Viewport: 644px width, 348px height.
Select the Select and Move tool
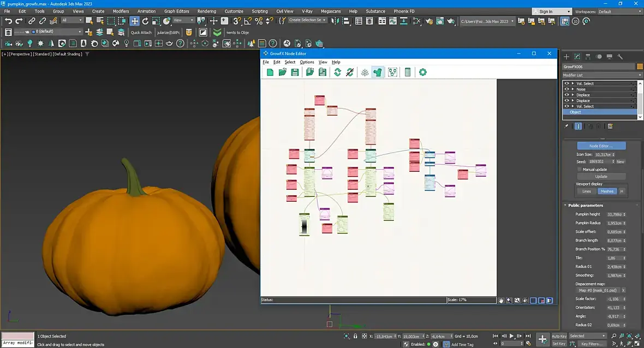(134, 21)
